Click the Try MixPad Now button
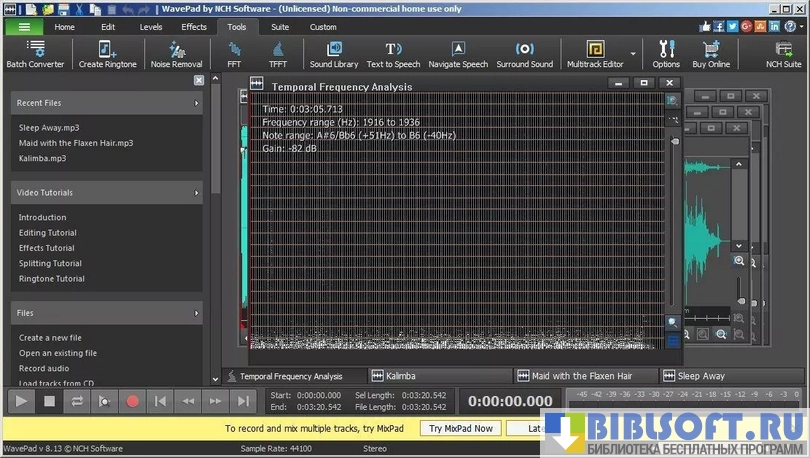 click(461, 428)
